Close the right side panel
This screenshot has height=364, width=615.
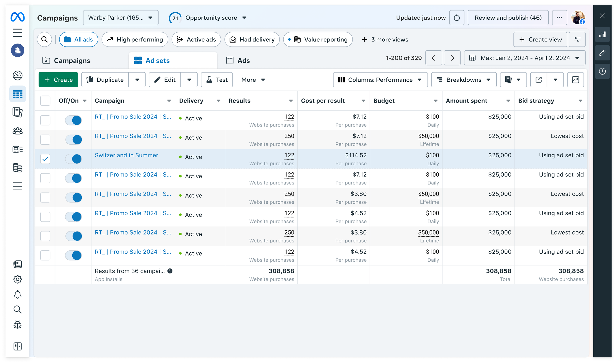pos(602,16)
